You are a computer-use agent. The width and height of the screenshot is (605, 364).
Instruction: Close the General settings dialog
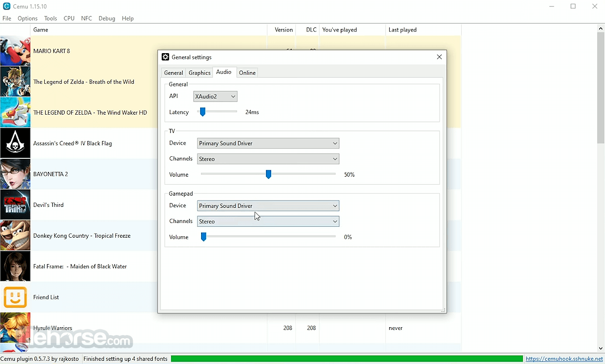(x=439, y=57)
